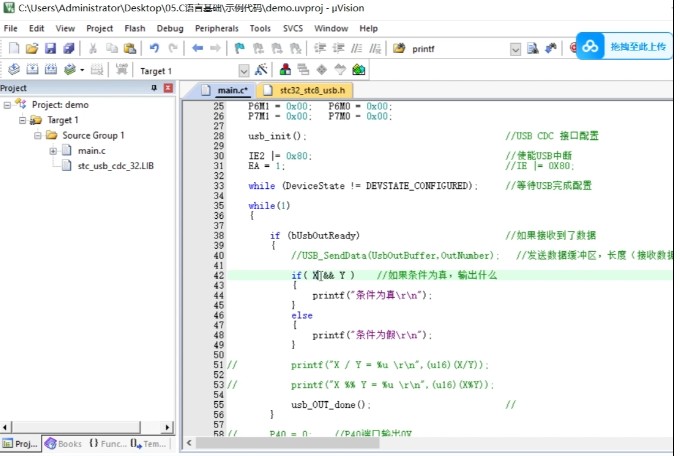Screen dimensions: 680x456
Task: Open Manage Project Items icon
Action: [x=285, y=69]
